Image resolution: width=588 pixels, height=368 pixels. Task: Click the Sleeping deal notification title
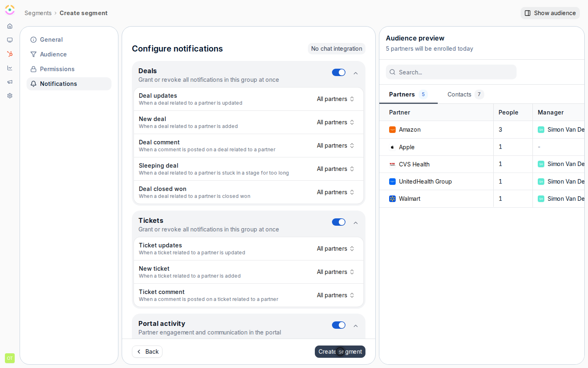click(x=158, y=166)
